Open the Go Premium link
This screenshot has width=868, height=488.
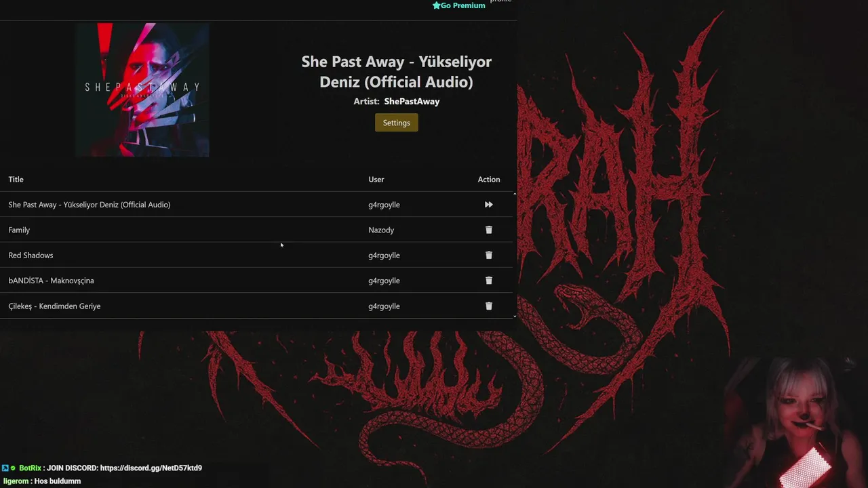coord(463,5)
